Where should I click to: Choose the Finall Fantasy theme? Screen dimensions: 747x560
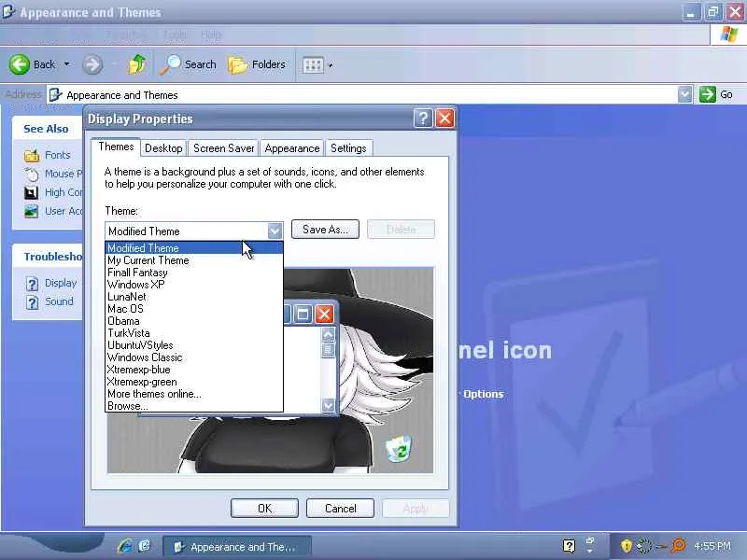point(194,273)
